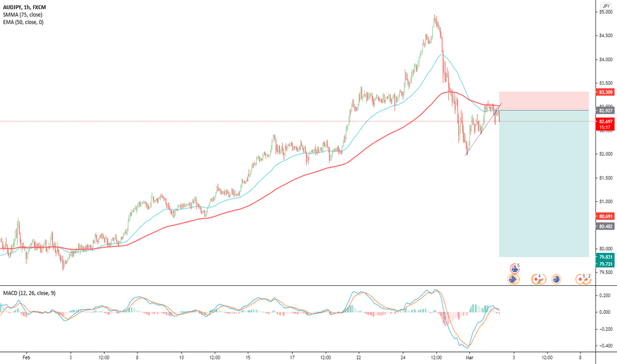Click the red stop-loss zone of the short position
Image resolution: width=617 pixels, height=364 pixels.
click(x=544, y=101)
